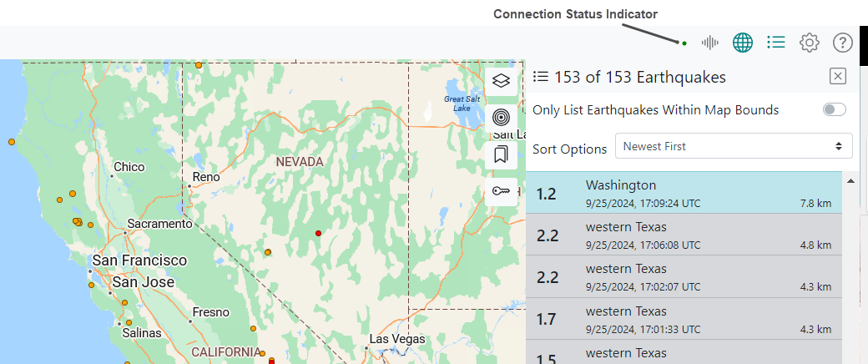Select the western Texas 17:02:07 earthquake
The height and width of the screenshot is (364, 868).
684,277
